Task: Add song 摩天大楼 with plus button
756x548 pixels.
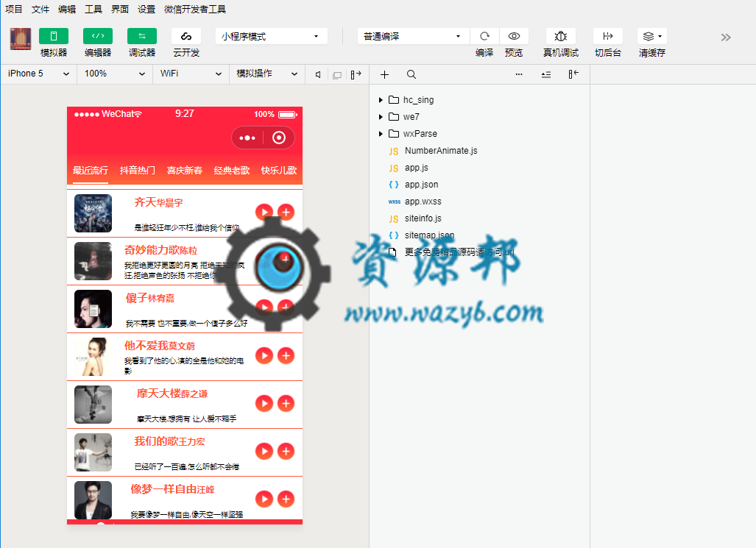Action: [x=286, y=403]
